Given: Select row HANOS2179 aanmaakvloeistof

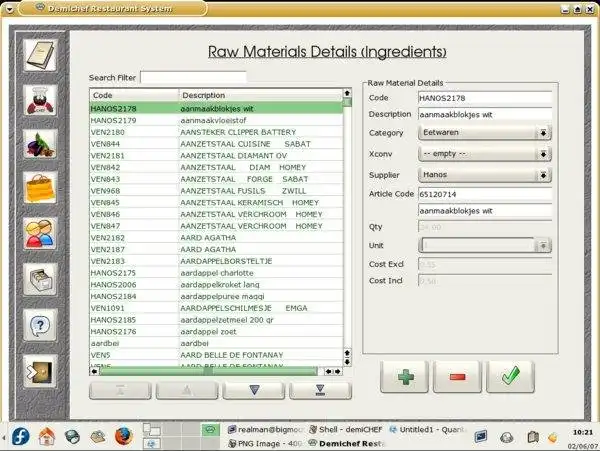Looking at the screenshot, I should click(x=216, y=120).
